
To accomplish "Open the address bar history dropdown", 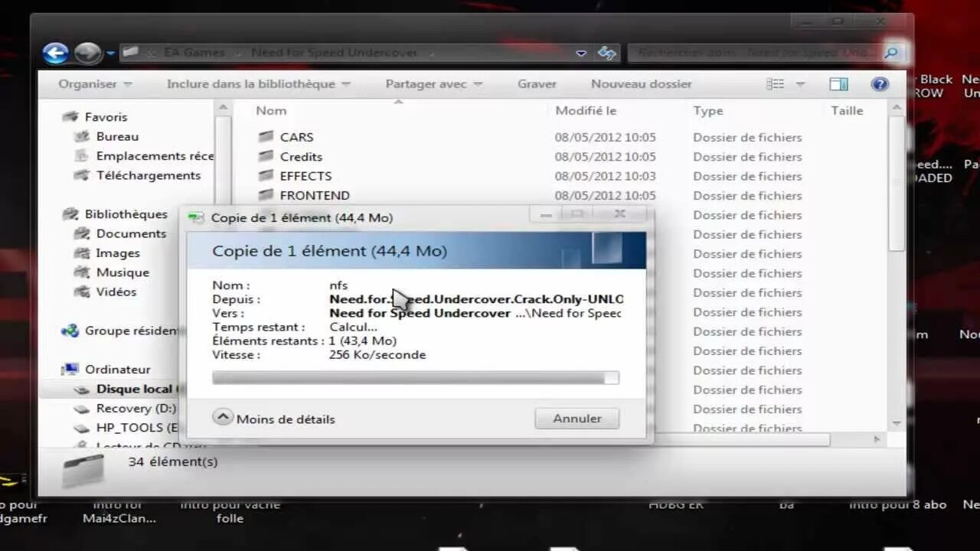I will click(x=581, y=53).
